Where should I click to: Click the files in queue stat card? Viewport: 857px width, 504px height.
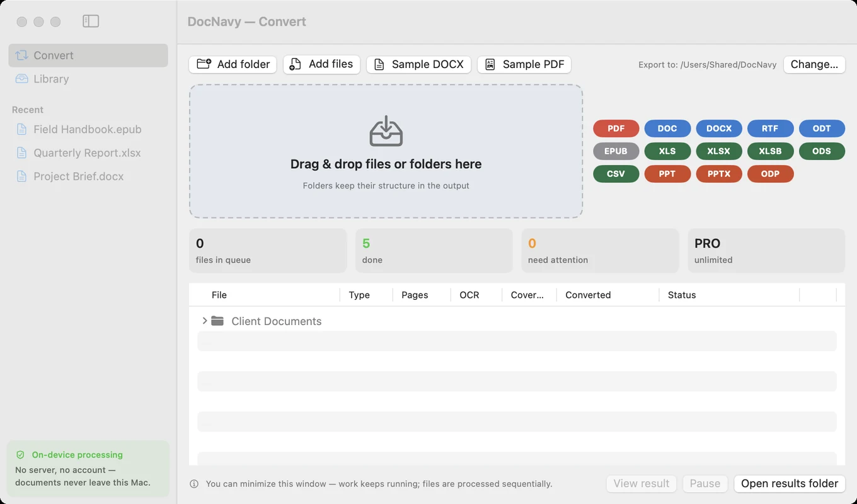[268, 251]
